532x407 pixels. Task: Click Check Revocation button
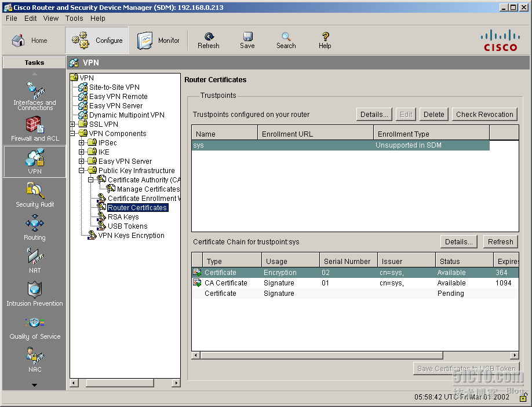coord(484,115)
